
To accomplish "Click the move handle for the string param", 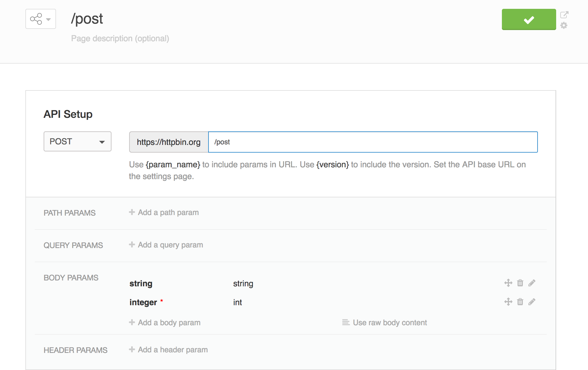I will [x=508, y=283].
